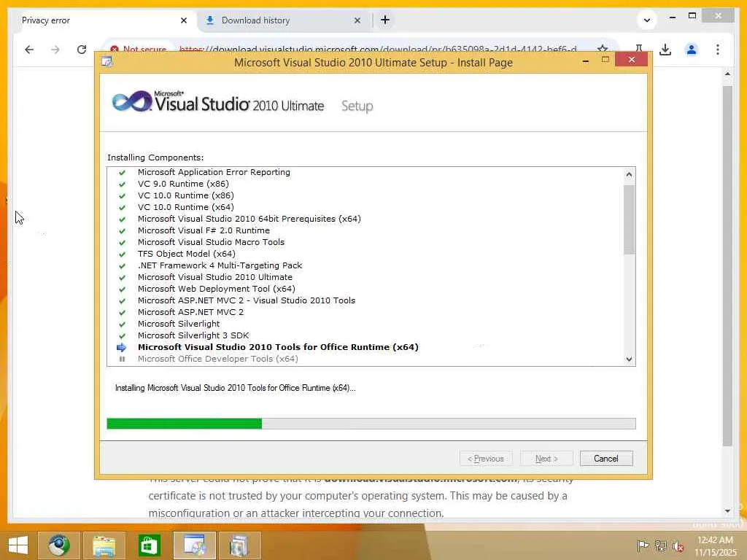Close the Privacy error tab

(x=184, y=20)
